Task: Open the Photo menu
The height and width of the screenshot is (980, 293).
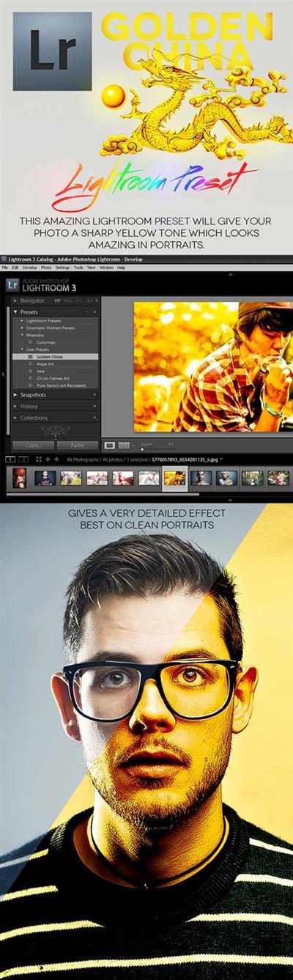Action: pyautogui.click(x=46, y=268)
